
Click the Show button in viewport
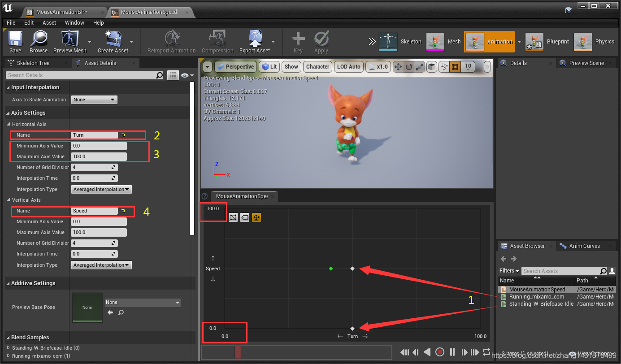click(x=291, y=67)
